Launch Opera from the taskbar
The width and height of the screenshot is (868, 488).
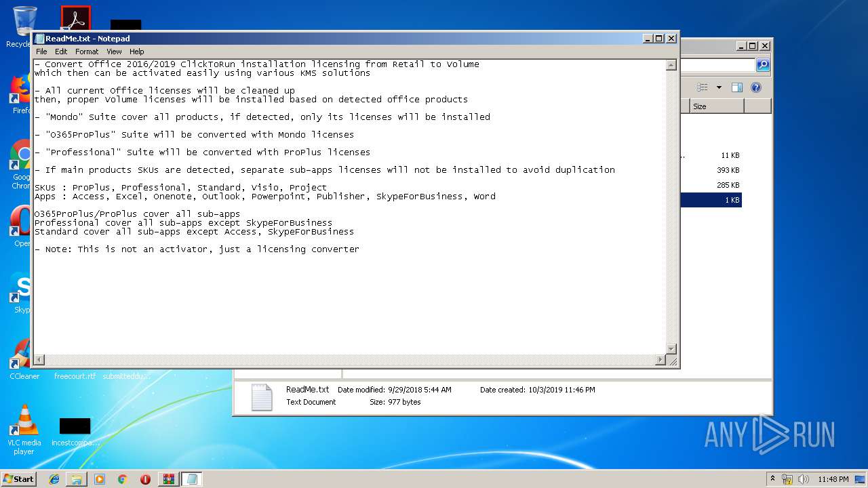(145, 479)
